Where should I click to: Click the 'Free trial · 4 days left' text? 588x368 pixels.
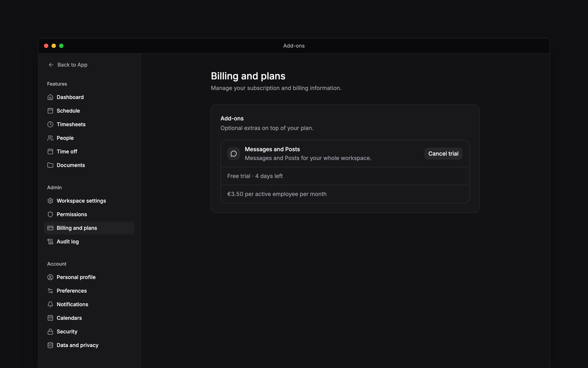click(x=255, y=176)
